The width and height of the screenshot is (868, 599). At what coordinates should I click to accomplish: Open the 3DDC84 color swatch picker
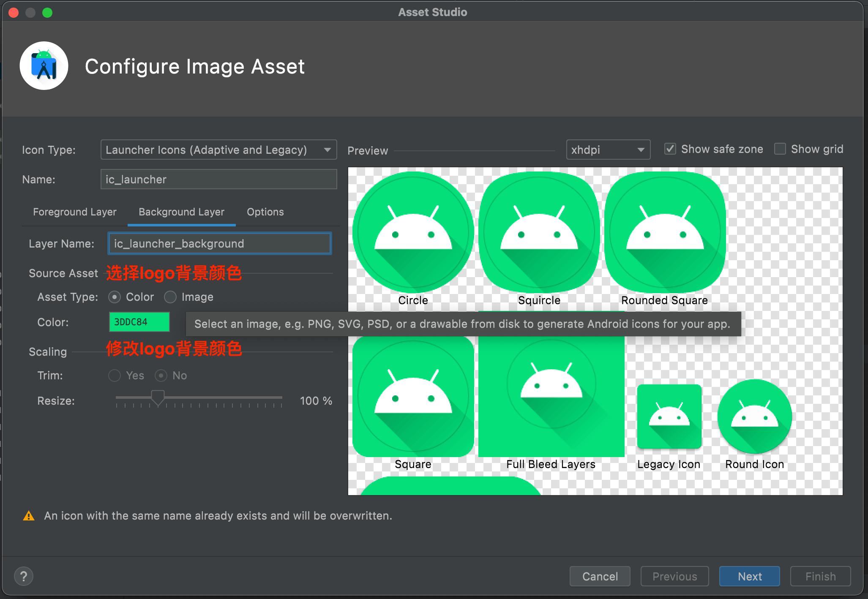point(139,322)
